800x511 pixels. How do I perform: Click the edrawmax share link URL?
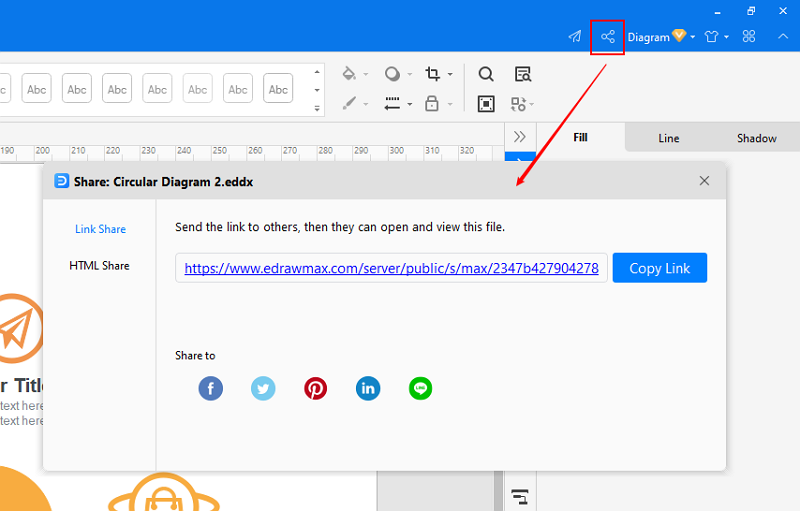pyautogui.click(x=391, y=268)
